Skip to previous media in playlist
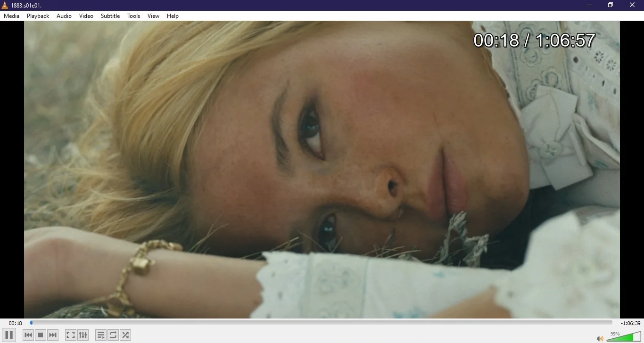644x343 pixels. pyautogui.click(x=28, y=335)
